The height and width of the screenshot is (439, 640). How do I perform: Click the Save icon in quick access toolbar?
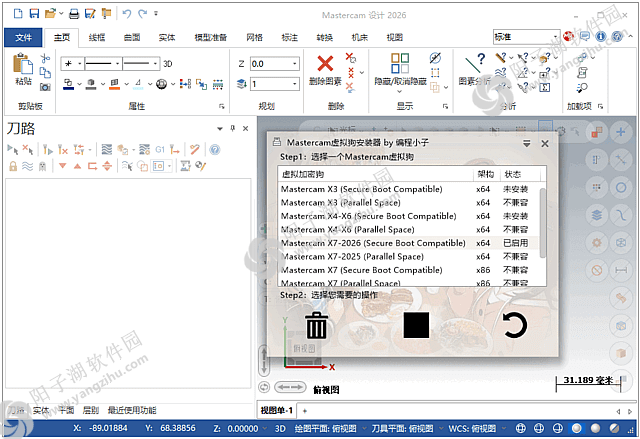34,14
